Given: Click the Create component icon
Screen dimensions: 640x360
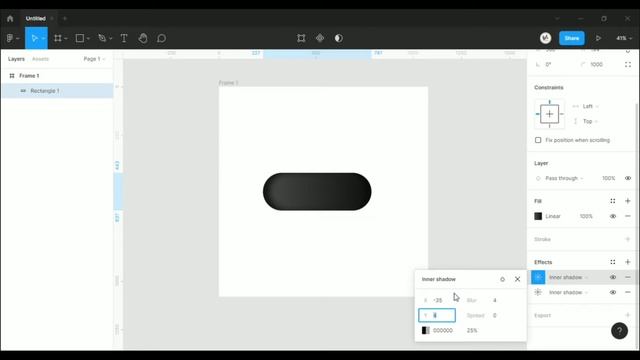Looking at the screenshot, I should (320, 38).
